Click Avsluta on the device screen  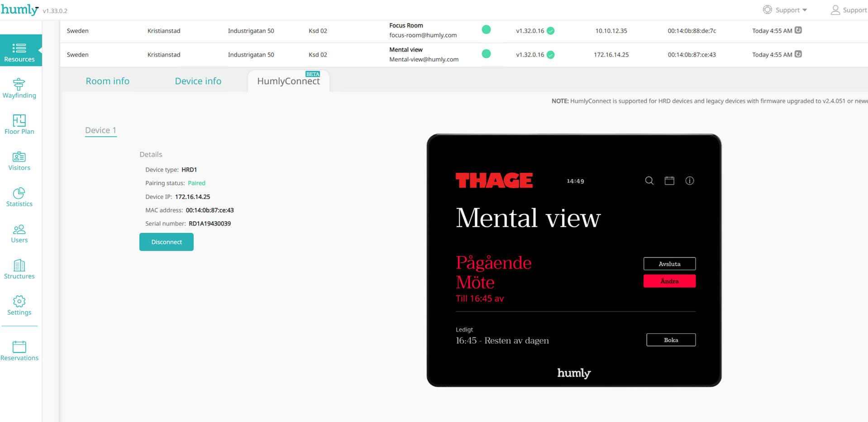click(x=669, y=264)
